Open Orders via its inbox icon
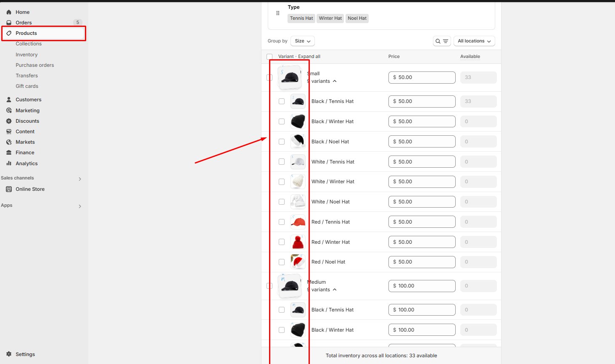Screen dimensions: 615x364 tap(9, 23)
